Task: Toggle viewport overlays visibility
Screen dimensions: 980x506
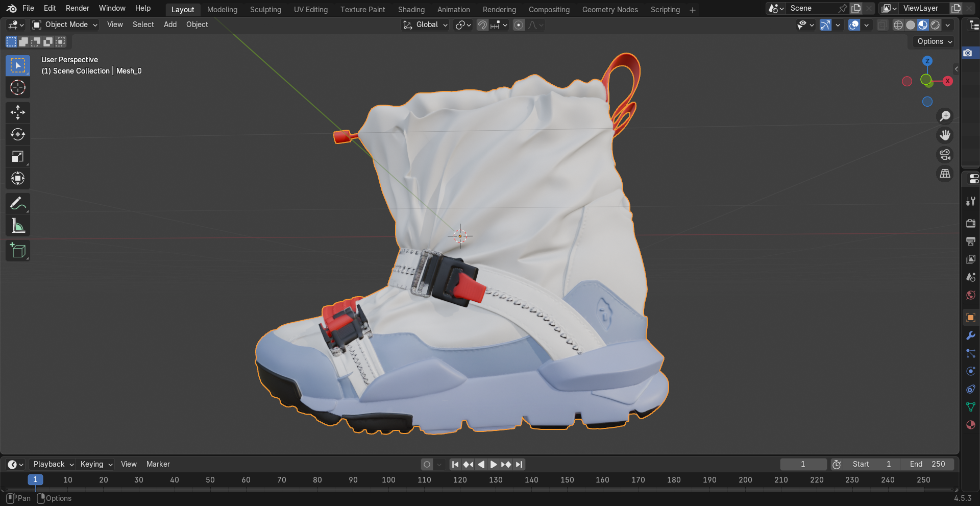Action: 853,25
